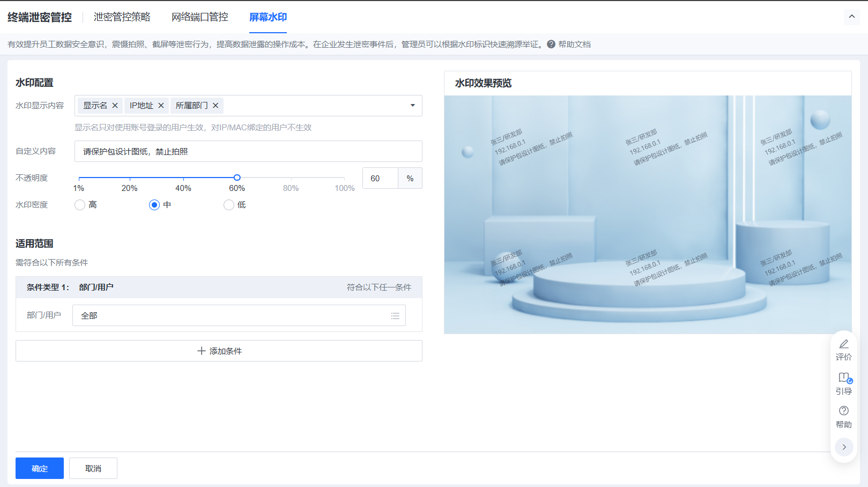868x487 pixels.
Task: Open the 引导 guide icon
Action: click(x=843, y=378)
